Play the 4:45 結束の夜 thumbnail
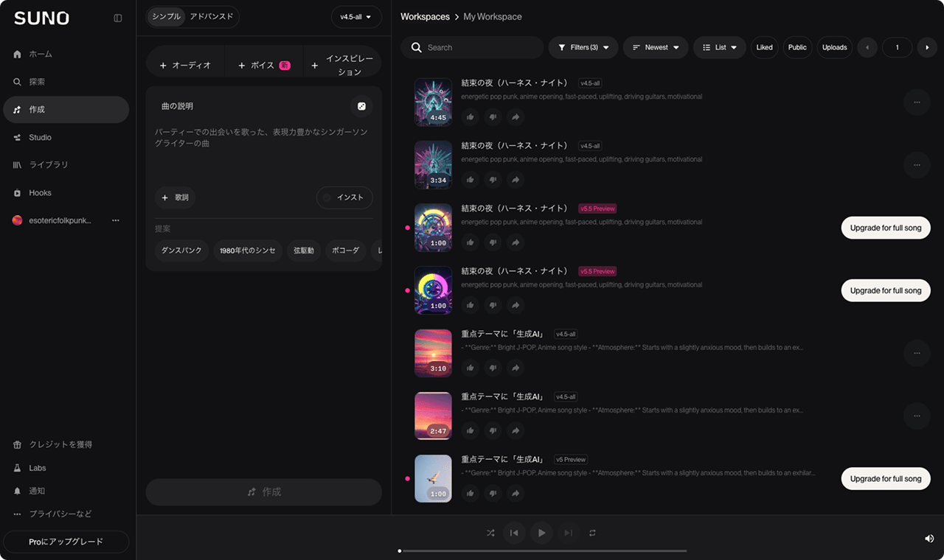The height and width of the screenshot is (560, 944). click(433, 102)
